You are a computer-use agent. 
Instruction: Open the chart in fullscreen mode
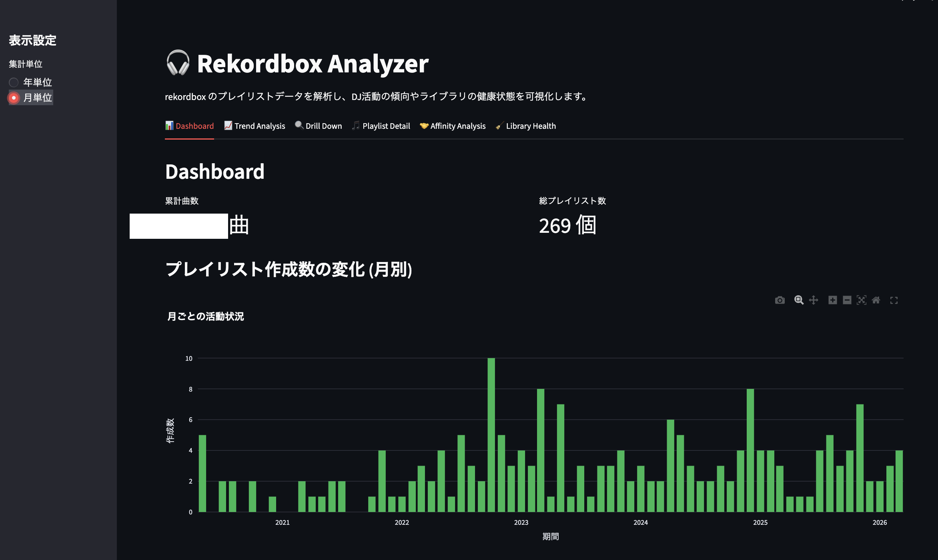(894, 300)
